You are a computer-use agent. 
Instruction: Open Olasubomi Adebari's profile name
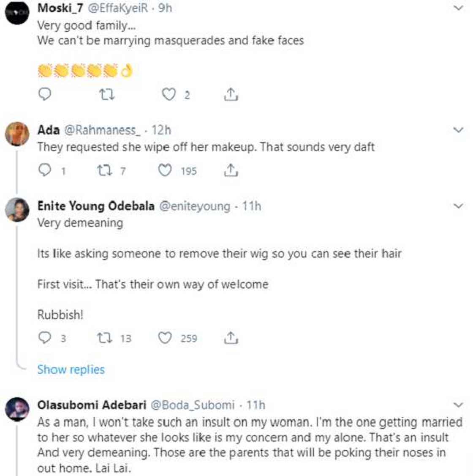tap(92, 405)
